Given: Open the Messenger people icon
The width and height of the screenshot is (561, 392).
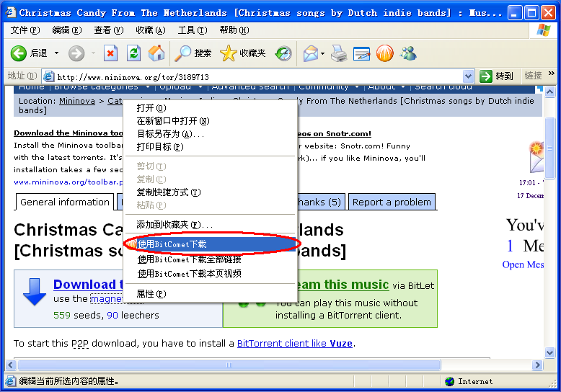Looking at the screenshot, I should [408, 53].
